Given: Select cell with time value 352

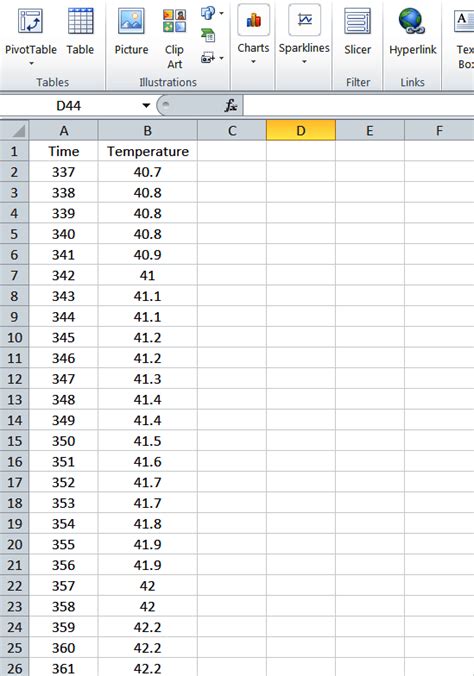Looking at the screenshot, I should [x=64, y=482].
